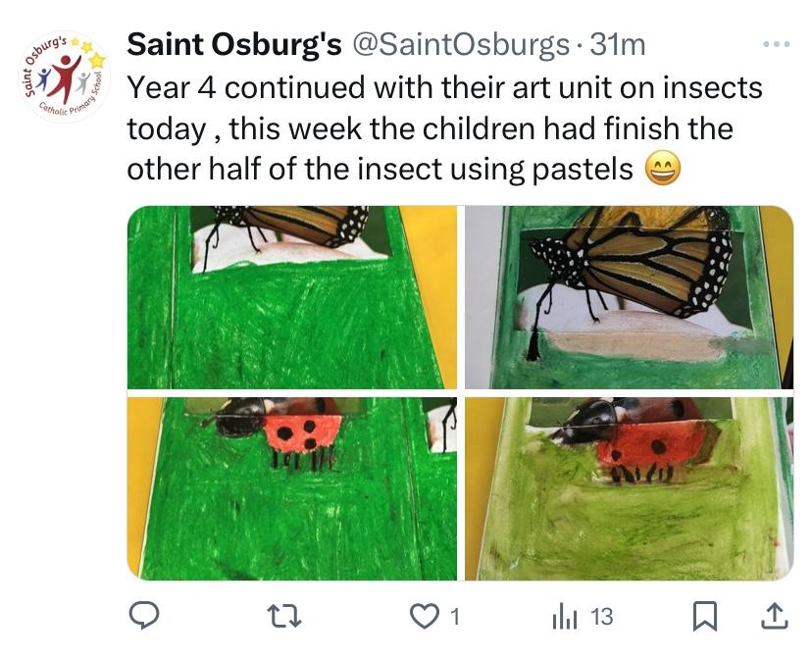Open bottom-left ladybird drawing on bright green

(292, 488)
